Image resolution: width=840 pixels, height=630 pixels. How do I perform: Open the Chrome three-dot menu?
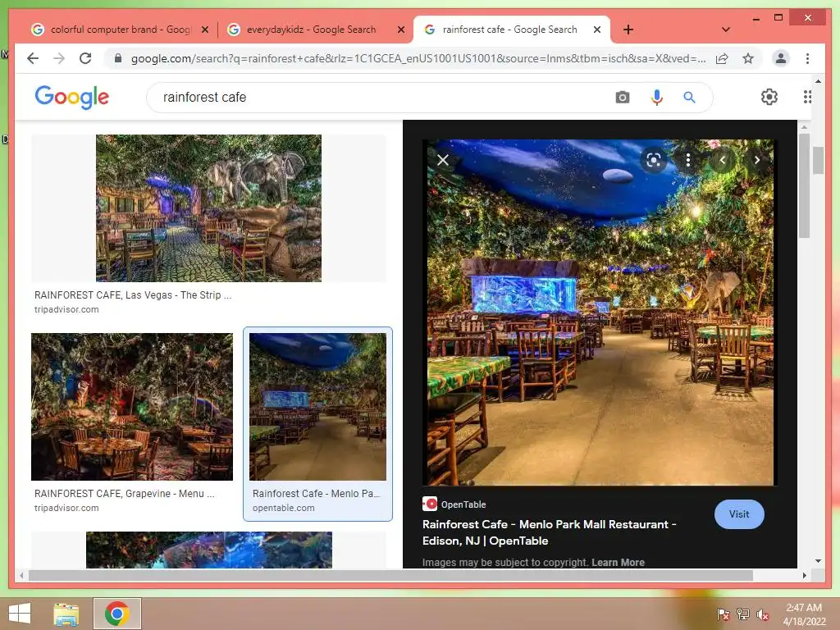tap(807, 58)
